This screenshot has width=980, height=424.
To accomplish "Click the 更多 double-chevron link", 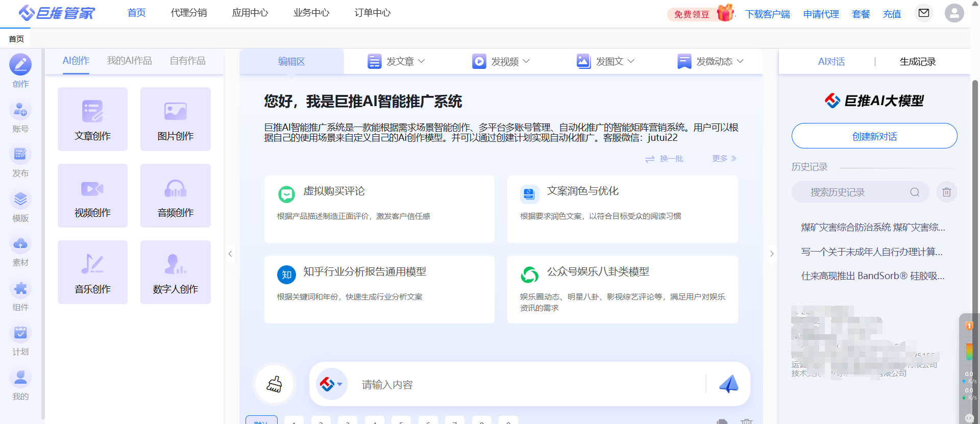I will pyautogui.click(x=724, y=159).
